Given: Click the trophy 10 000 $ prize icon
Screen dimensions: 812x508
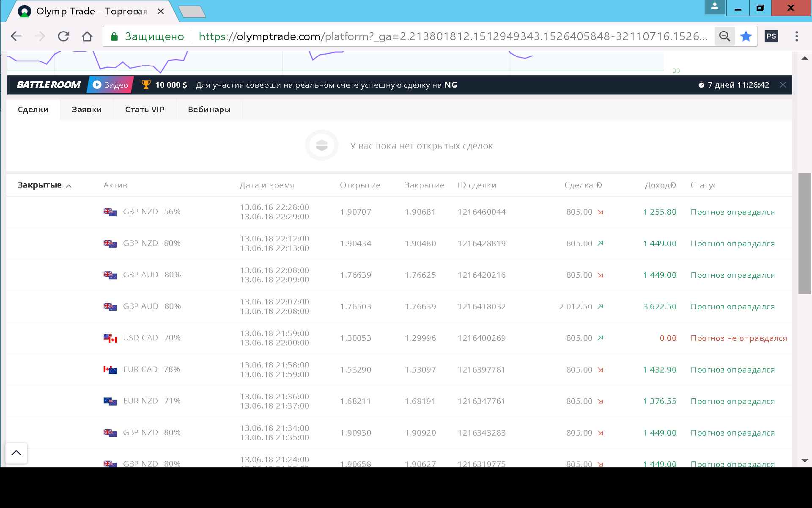Looking at the screenshot, I should [x=146, y=85].
